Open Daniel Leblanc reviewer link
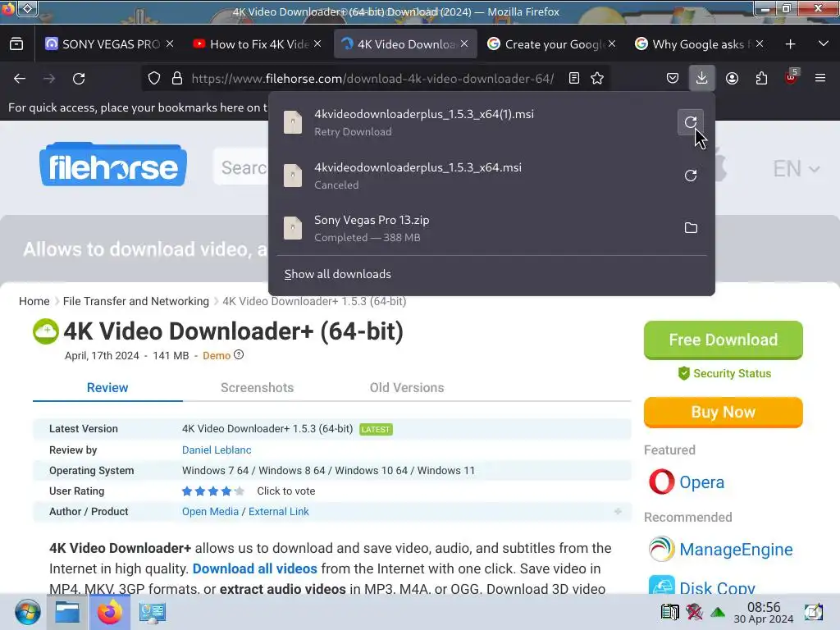Screen dimensions: 840x630 (217, 450)
